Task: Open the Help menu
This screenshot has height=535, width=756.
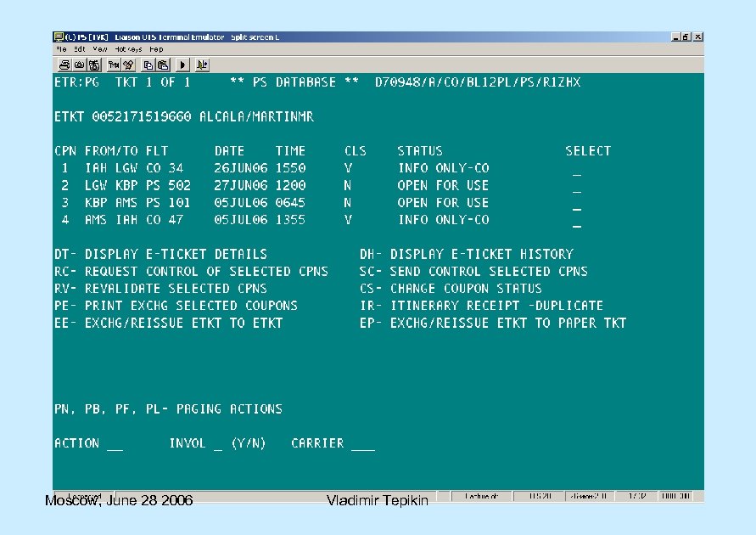Action: coord(156,49)
